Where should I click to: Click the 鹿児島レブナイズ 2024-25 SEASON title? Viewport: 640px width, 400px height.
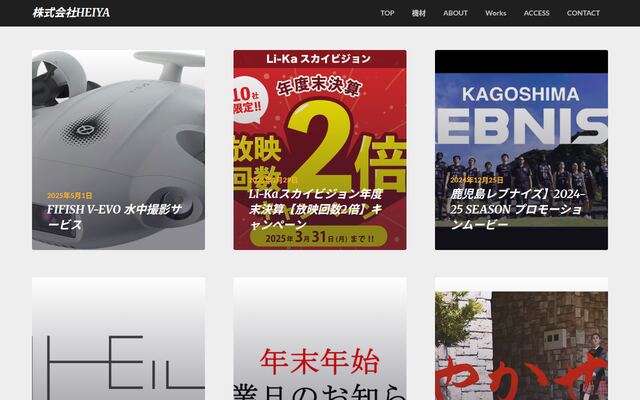(x=518, y=209)
